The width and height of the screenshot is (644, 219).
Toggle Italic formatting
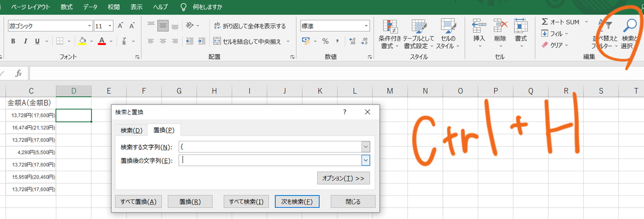(x=25, y=41)
